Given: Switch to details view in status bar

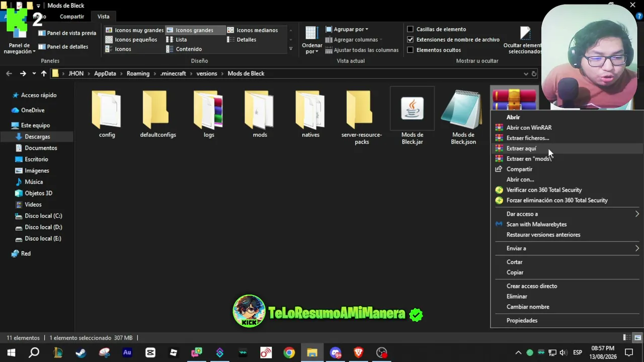Looking at the screenshot, I should coord(627,337).
